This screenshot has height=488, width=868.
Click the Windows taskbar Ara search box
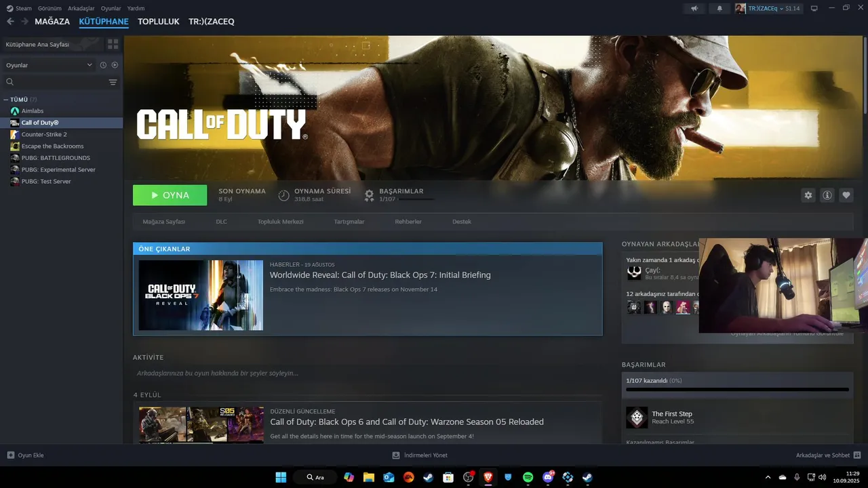click(315, 477)
